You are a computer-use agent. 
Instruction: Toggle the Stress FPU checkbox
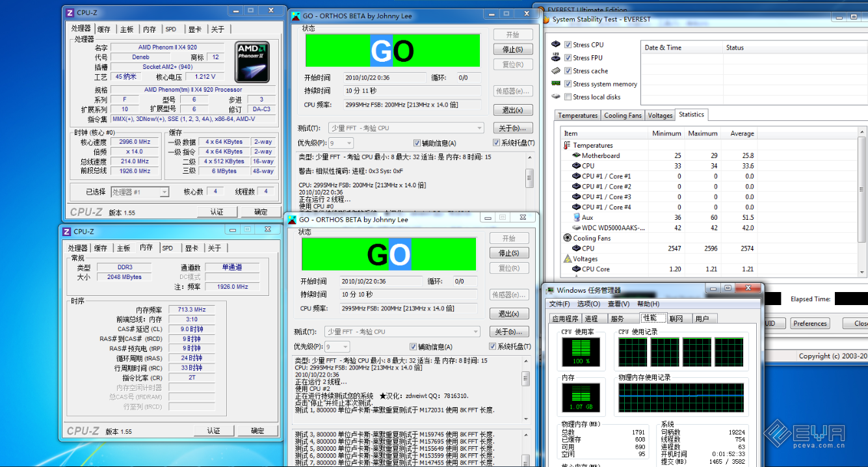pos(568,58)
